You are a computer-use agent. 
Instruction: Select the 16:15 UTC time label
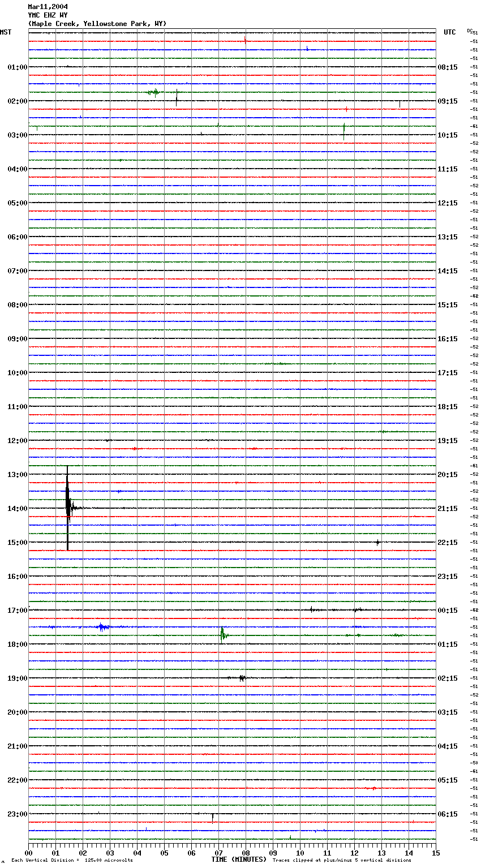click(x=448, y=339)
